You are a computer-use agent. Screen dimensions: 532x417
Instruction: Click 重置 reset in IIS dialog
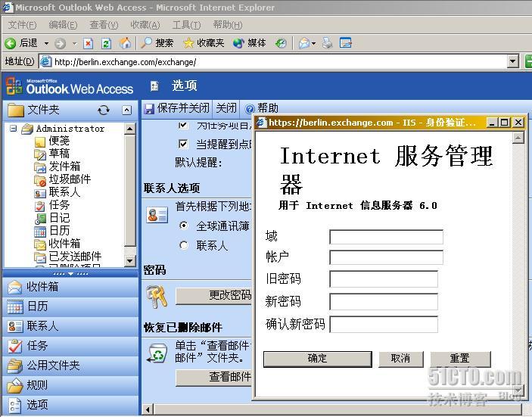pyautogui.click(x=460, y=359)
